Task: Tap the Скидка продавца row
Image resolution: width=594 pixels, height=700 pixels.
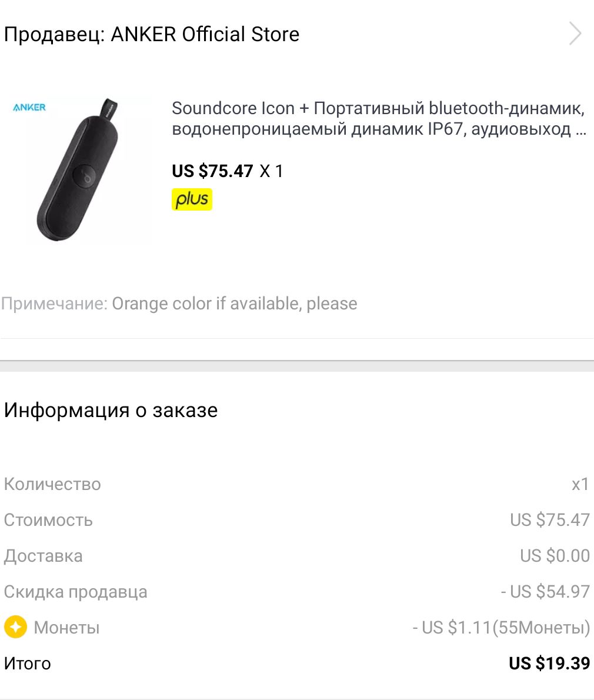Action: tap(297, 592)
